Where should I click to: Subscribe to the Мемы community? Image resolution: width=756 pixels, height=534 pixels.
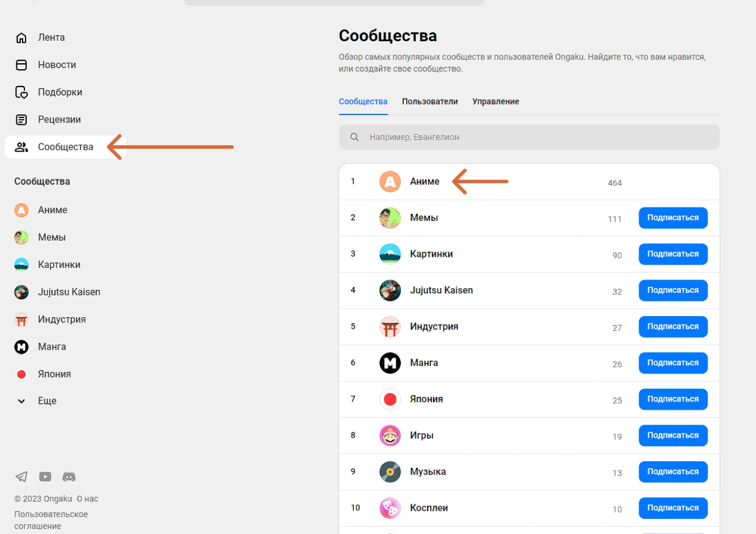pos(672,218)
